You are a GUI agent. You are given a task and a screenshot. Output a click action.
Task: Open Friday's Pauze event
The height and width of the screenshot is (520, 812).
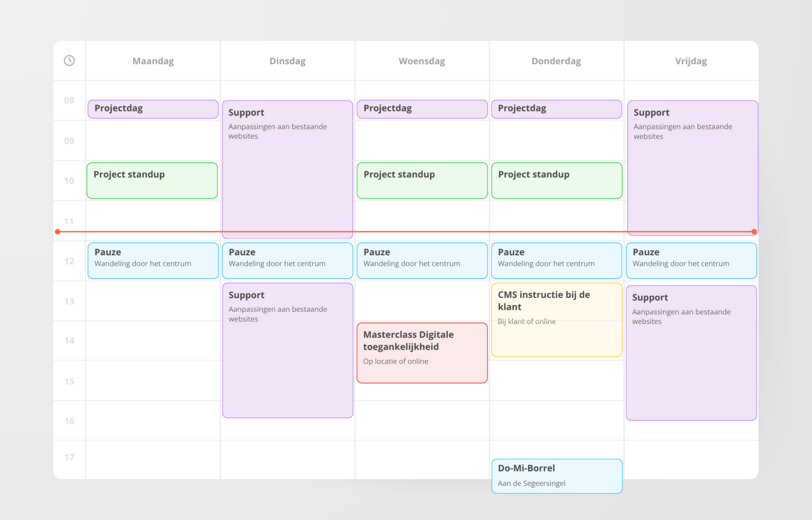(x=691, y=261)
